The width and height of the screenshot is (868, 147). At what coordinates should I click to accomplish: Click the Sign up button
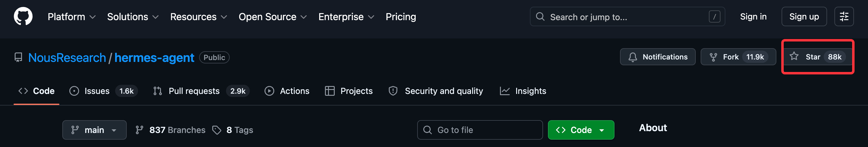(804, 16)
